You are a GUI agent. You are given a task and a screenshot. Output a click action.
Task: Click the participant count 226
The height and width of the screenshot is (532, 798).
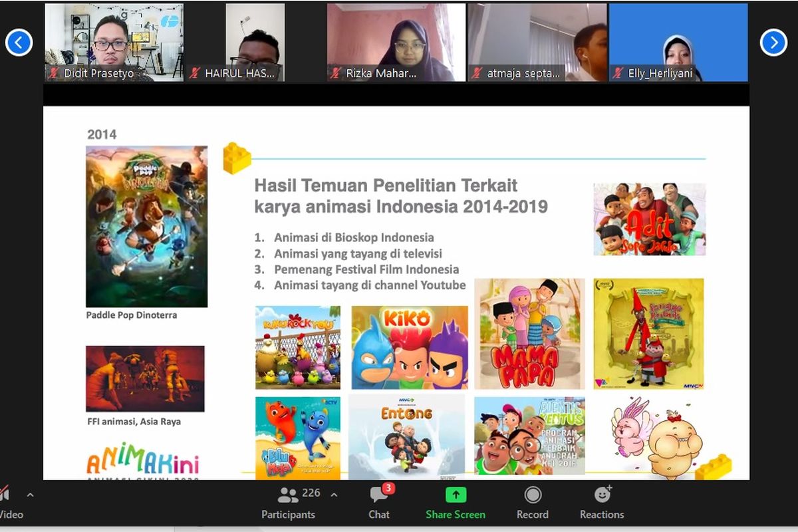pyautogui.click(x=311, y=493)
